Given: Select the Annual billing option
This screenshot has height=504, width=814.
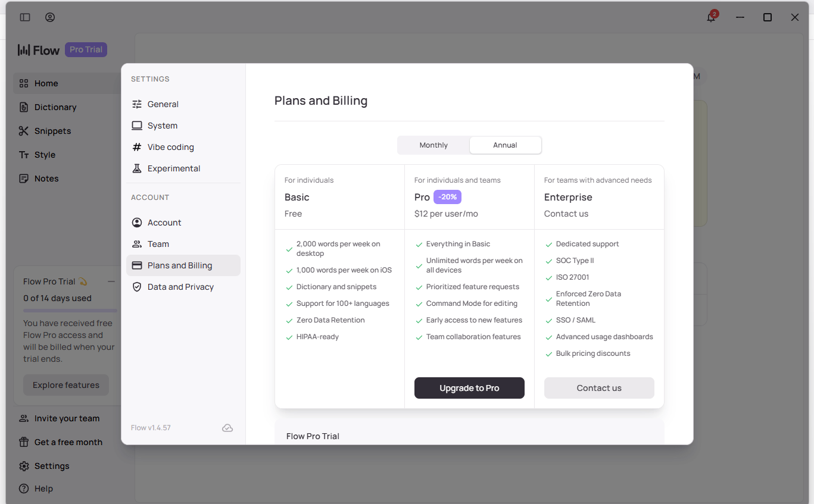Looking at the screenshot, I should pyautogui.click(x=505, y=145).
